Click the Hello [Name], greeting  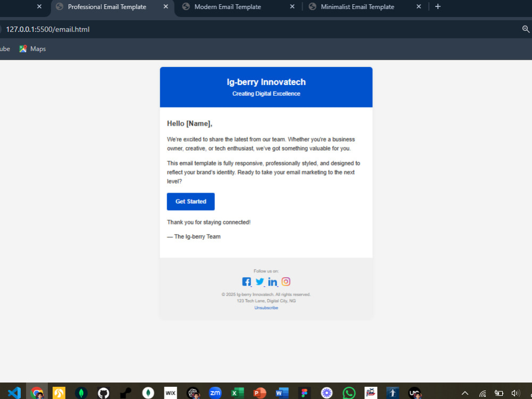pos(190,123)
